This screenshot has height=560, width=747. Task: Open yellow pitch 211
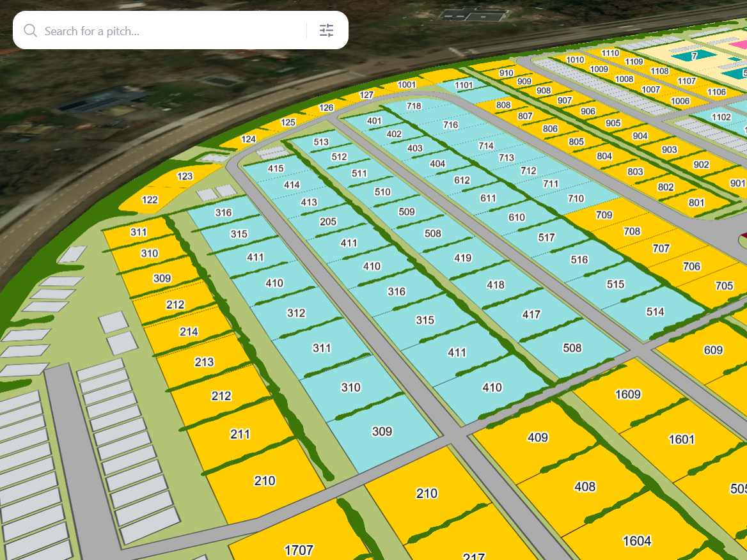point(240,434)
